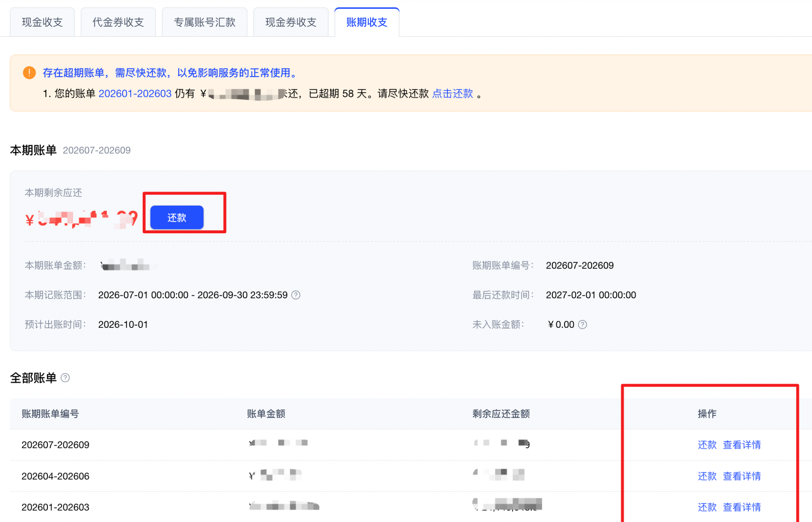Go to the 现金券收支 tab
This screenshot has height=522, width=812.
(291, 22)
